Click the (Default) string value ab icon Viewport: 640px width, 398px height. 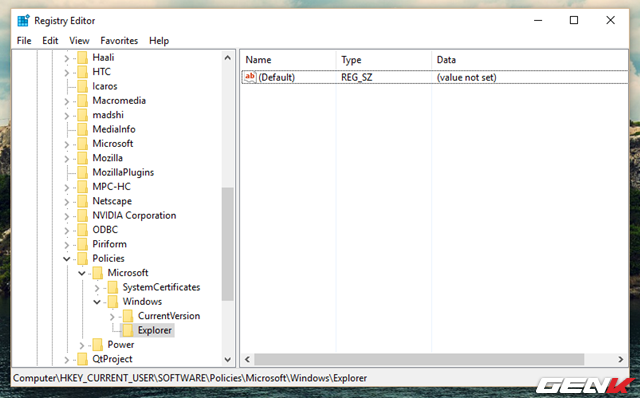(250, 77)
